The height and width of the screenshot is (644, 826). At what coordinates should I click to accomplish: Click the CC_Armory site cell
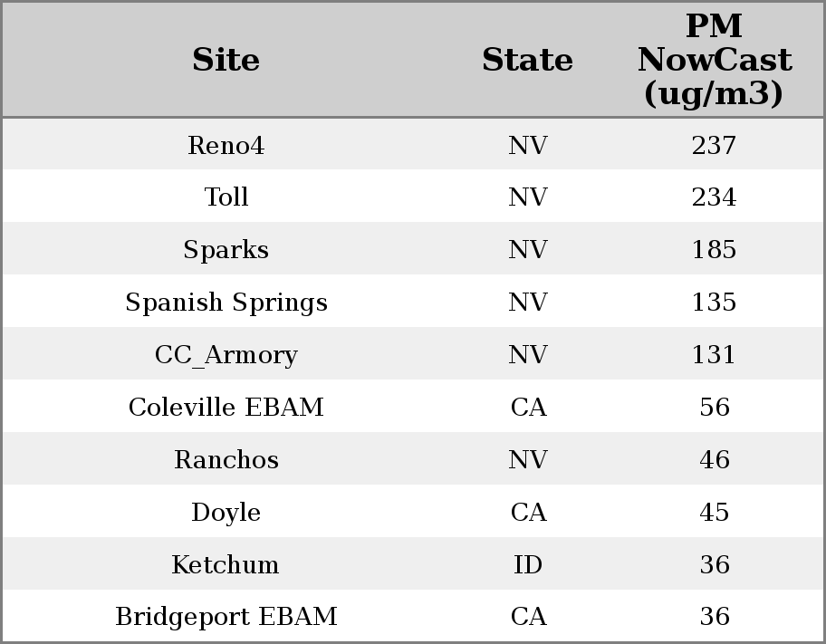[226, 355]
